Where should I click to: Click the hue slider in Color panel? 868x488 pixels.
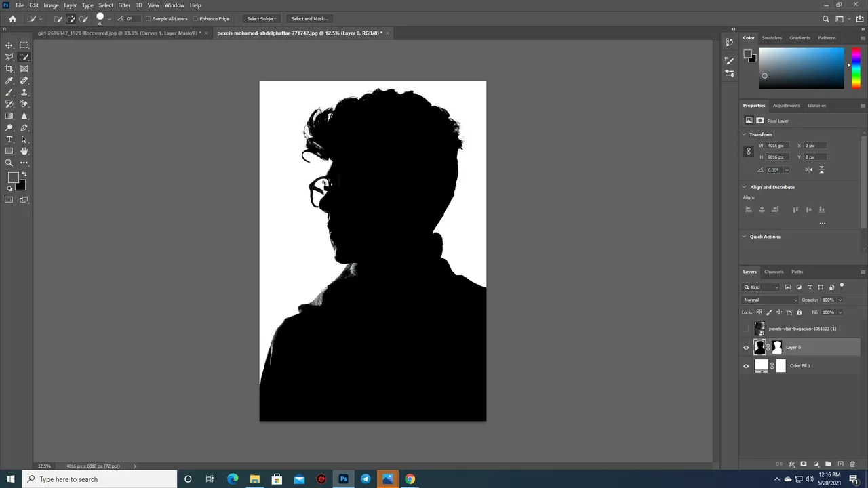856,68
